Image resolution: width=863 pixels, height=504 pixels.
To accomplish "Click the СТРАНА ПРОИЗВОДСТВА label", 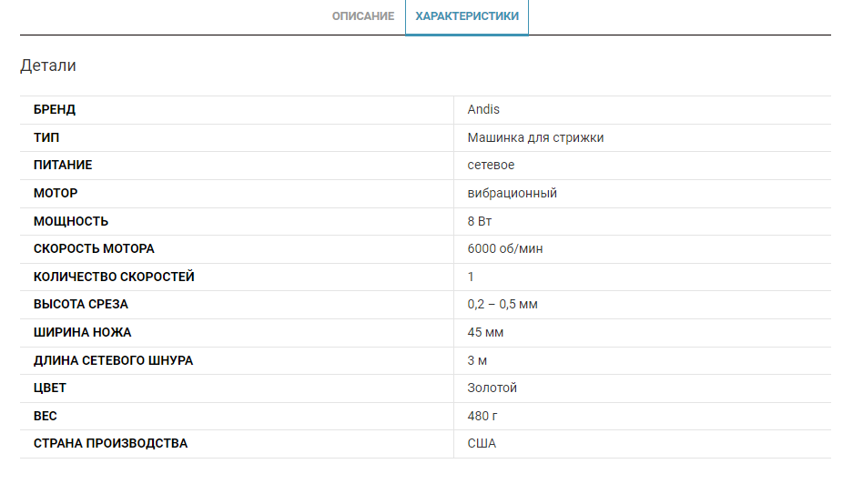I will click(x=110, y=444).
